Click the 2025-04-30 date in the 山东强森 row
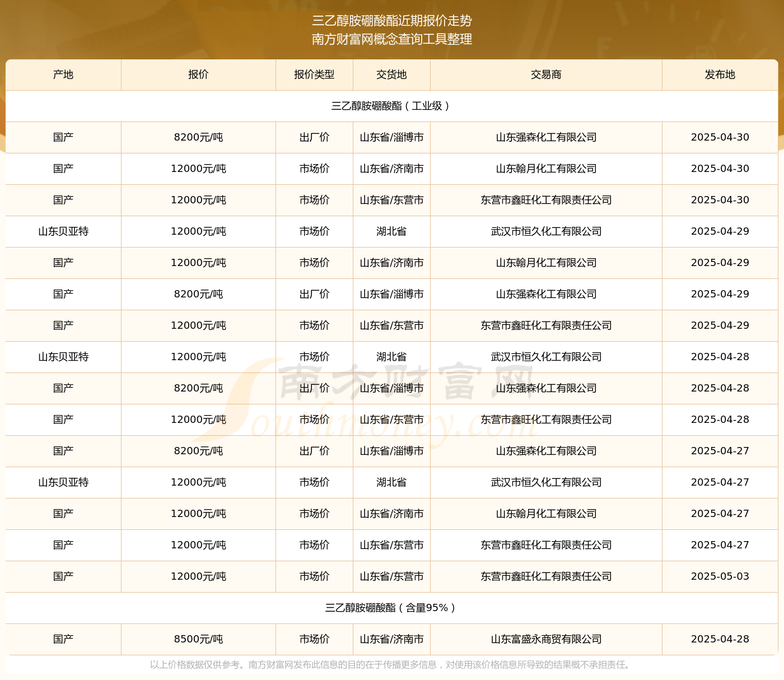784x680 pixels. point(720,137)
